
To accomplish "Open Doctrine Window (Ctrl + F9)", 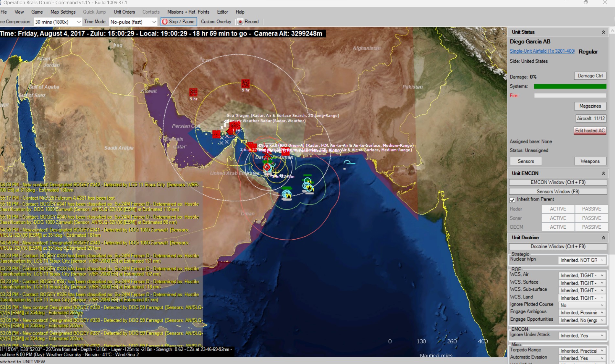I will [x=558, y=246].
